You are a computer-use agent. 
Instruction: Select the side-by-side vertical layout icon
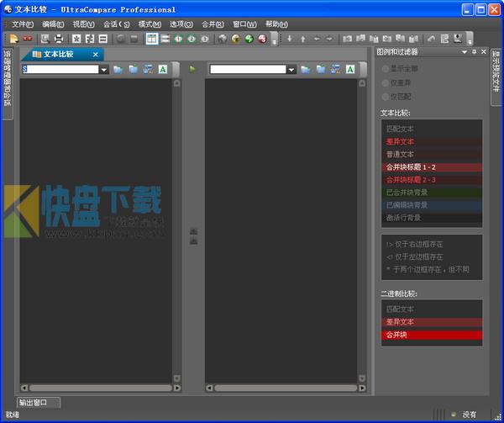152,39
